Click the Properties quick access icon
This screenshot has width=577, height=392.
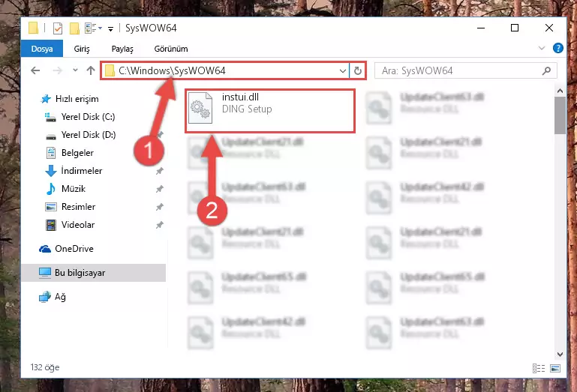[x=58, y=28]
